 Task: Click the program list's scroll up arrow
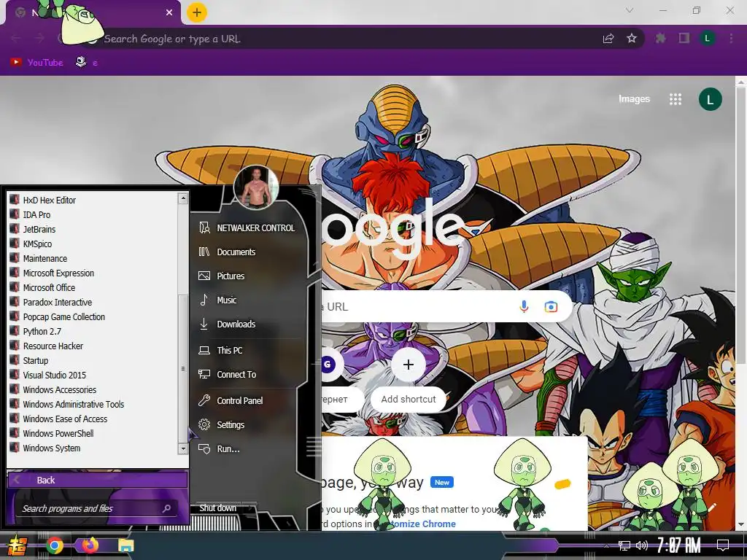click(x=183, y=199)
